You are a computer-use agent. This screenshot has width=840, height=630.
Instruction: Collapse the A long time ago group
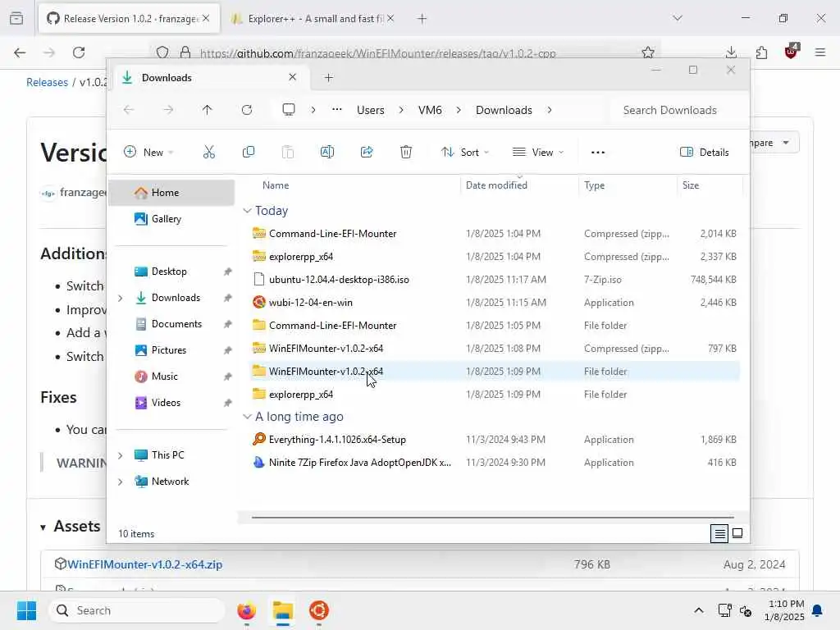(247, 417)
